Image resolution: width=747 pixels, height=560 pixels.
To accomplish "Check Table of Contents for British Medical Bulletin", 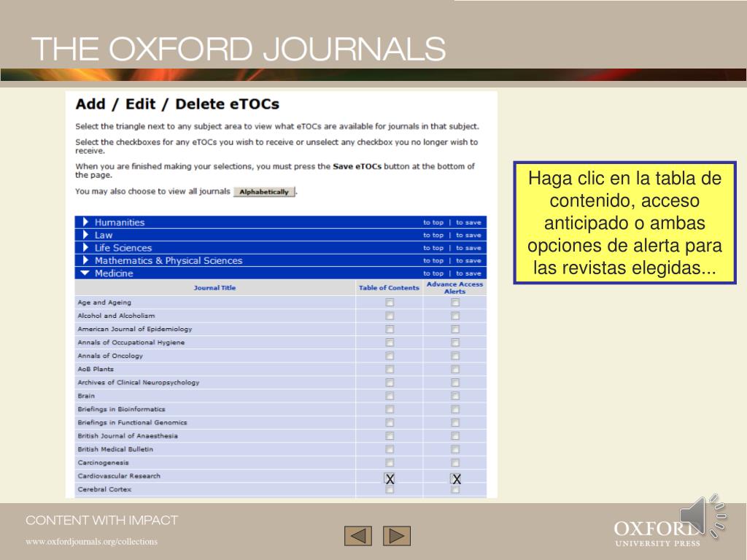I will 390,449.
